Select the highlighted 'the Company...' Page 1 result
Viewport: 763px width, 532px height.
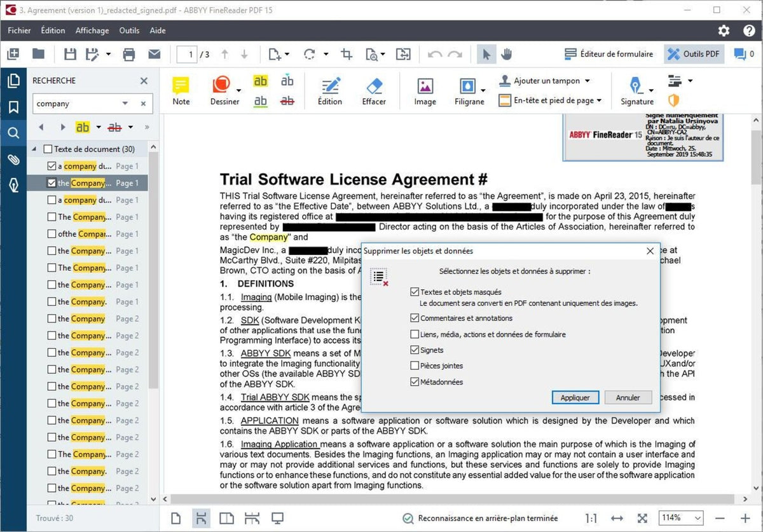click(x=87, y=183)
